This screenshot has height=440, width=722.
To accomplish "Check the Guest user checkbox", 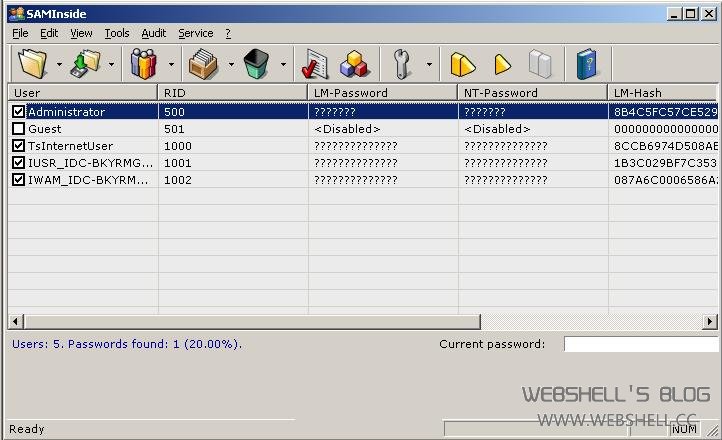I will point(18,128).
